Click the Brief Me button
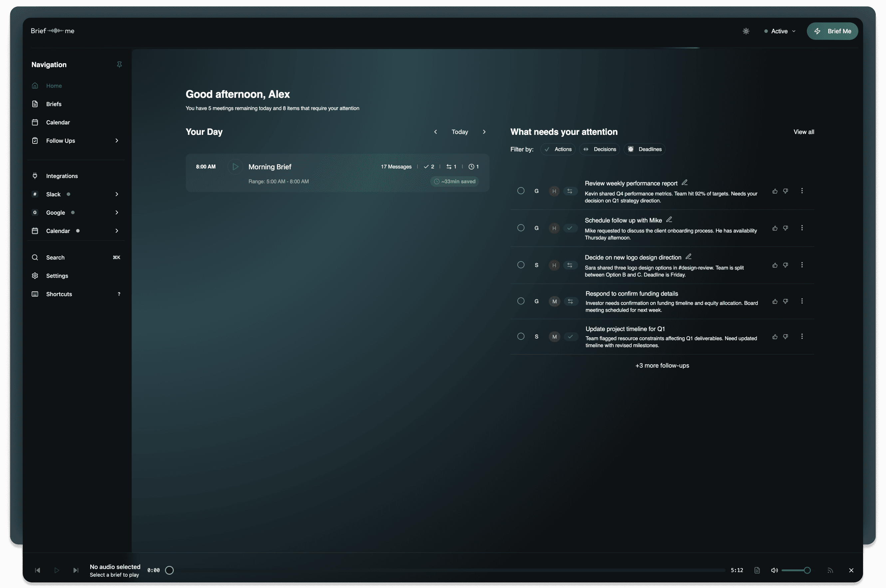The width and height of the screenshot is (886, 588). click(x=832, y=31)
